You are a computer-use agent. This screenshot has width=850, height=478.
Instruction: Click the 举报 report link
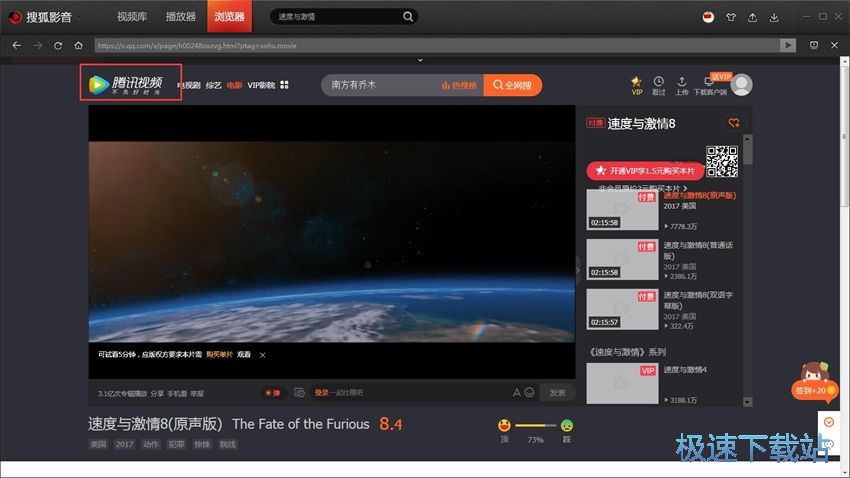[197, 393]
